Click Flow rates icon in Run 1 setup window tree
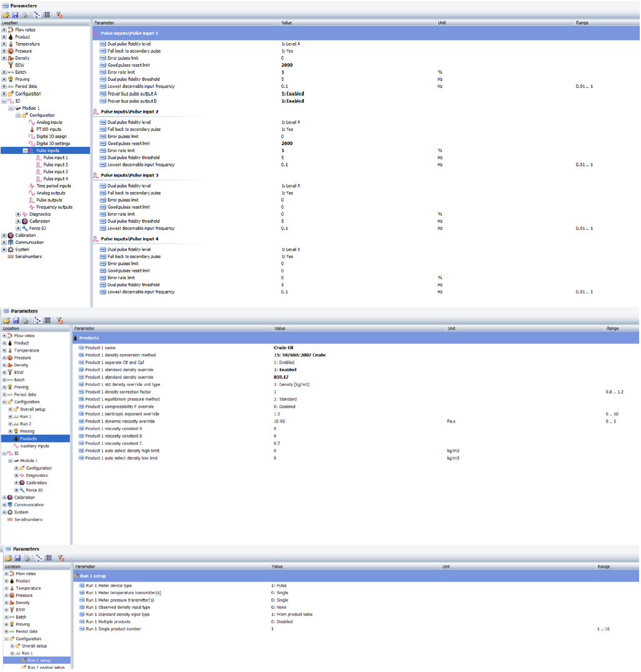The height and width of the screenshot is (672, 641). coord(12,574)
